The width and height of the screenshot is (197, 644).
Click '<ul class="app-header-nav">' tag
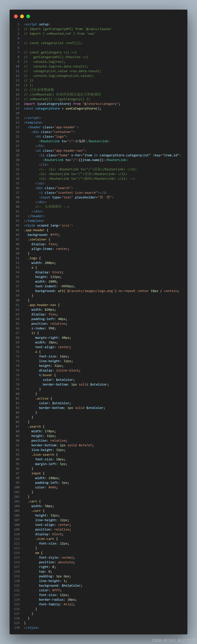[61, 151]
